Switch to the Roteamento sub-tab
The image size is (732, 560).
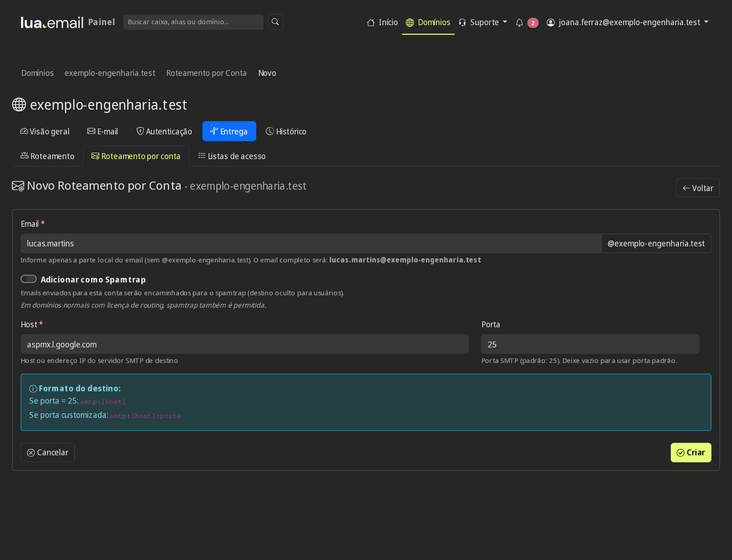[48, 156]
